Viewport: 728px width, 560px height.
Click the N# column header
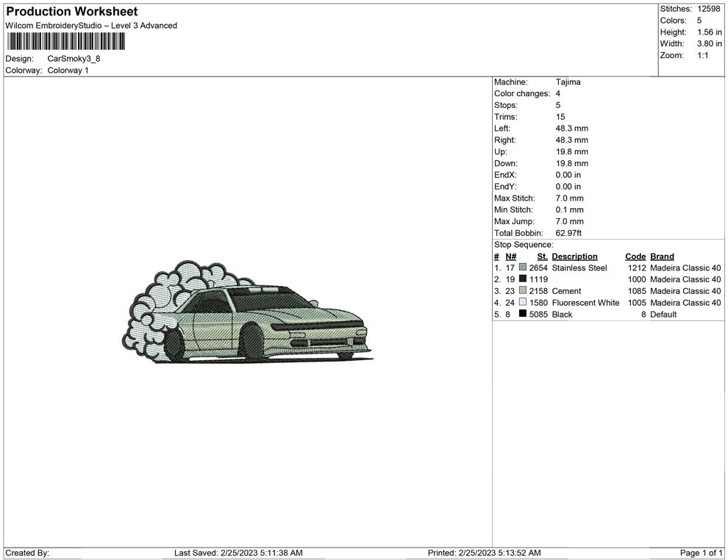pyautogui.click(x=511, y=256)
